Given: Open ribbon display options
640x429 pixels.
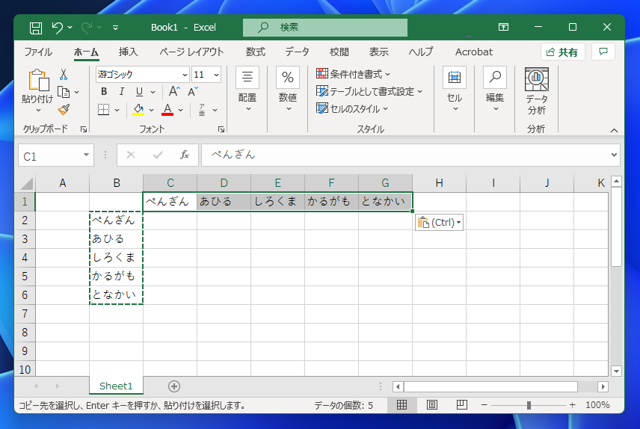Looking at the screenshot, I should click(x=503, y=27).
